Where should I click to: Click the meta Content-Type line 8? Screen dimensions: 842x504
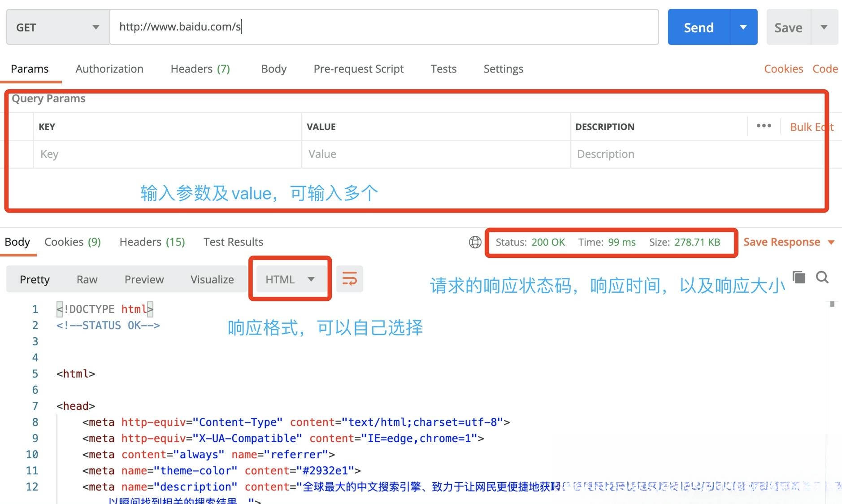pyautogui.click(x=296, y=422)
